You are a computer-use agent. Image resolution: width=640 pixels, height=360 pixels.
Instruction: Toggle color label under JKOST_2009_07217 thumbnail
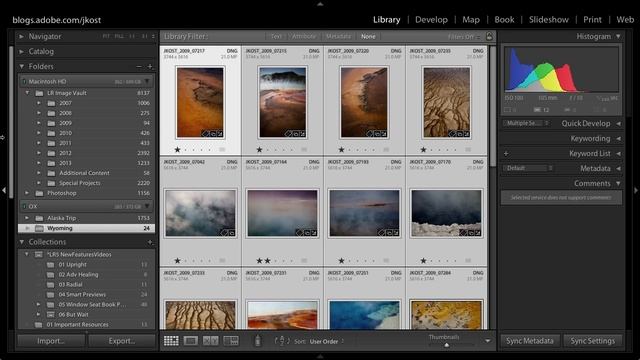point(222,149)
